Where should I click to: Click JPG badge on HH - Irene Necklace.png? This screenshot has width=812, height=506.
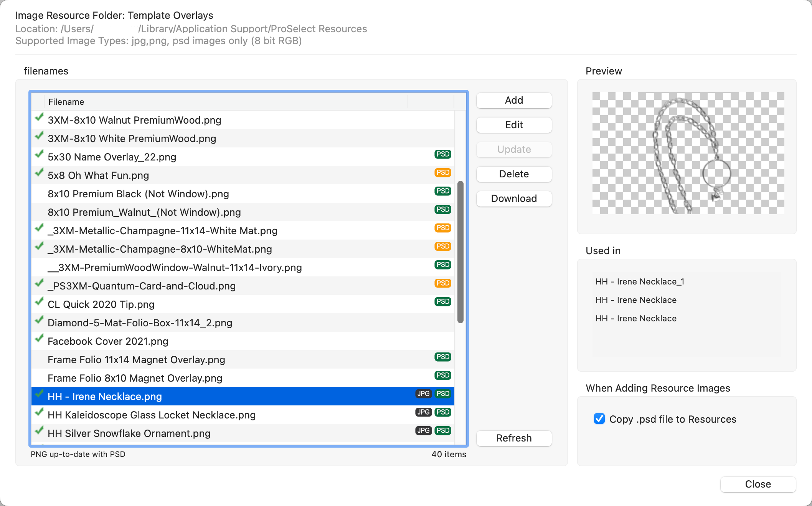point(423,394)
